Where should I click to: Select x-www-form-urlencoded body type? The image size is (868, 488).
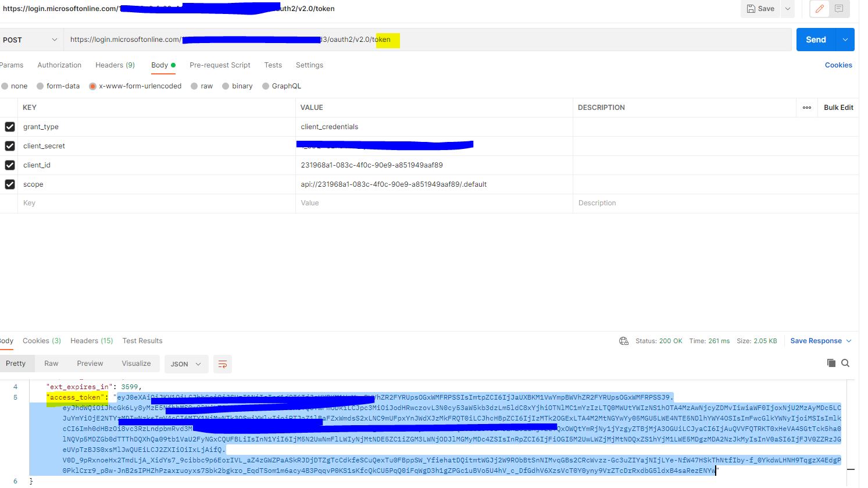click(135, 86)
